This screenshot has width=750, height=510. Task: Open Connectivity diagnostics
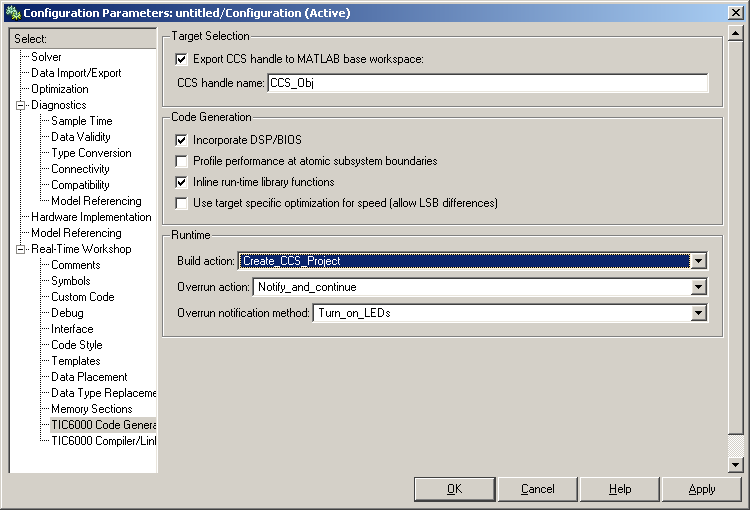80,169
